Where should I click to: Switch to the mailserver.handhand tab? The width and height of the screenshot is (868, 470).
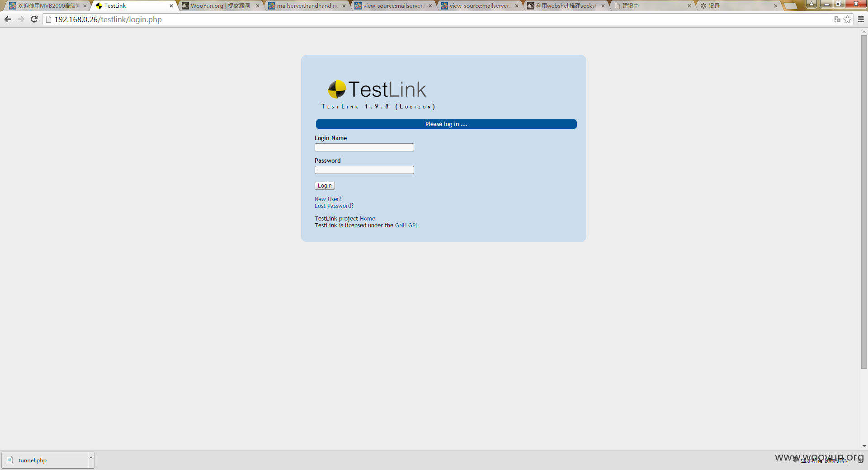coord(307,6)
